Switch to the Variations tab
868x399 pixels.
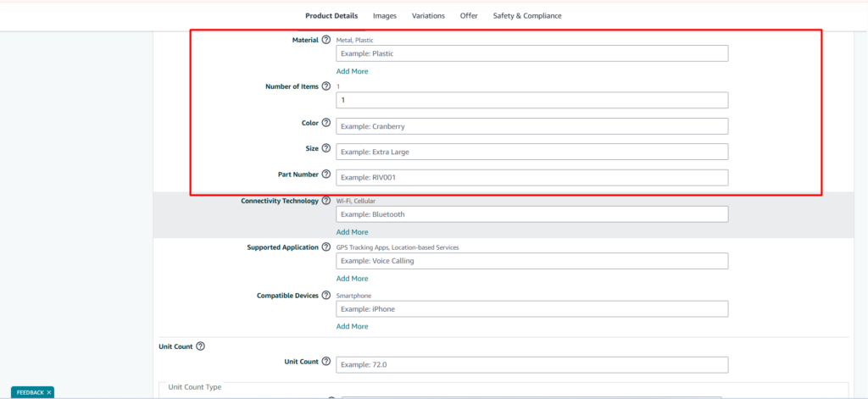[428, 16]
